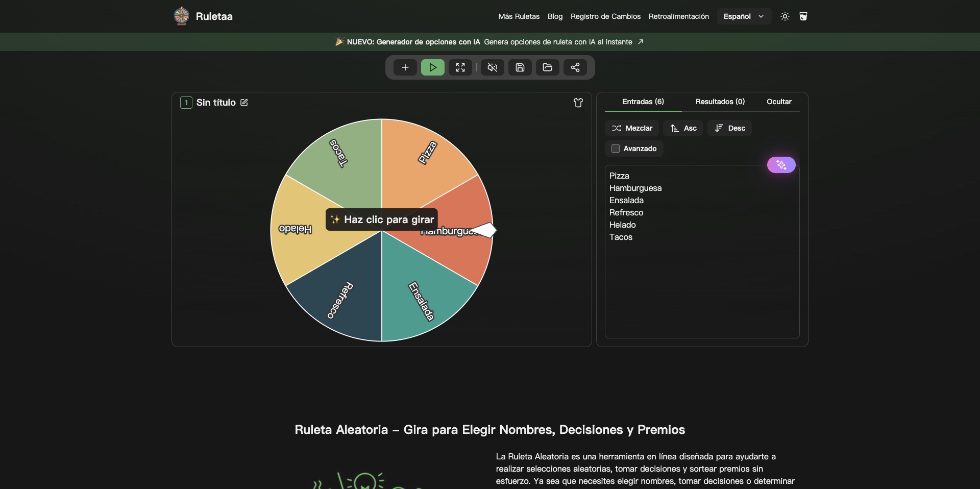Share the wheel icon
The image size is (980, 489).
tap(575, 67)
